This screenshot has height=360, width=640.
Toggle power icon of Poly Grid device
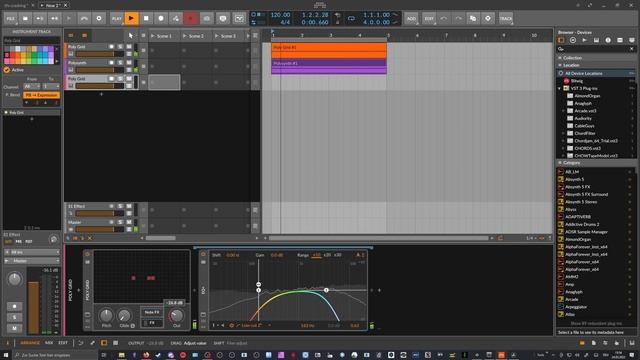(x=87, y=254)
